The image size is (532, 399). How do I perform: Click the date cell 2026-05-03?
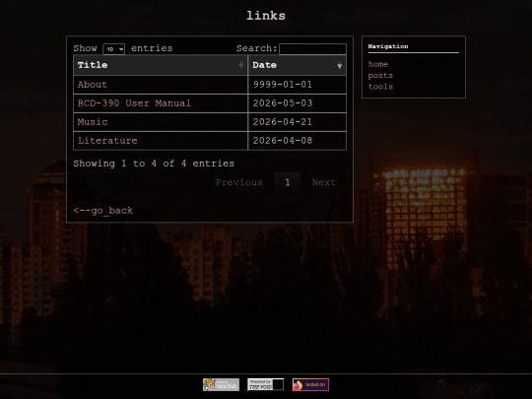pos(298,103)
